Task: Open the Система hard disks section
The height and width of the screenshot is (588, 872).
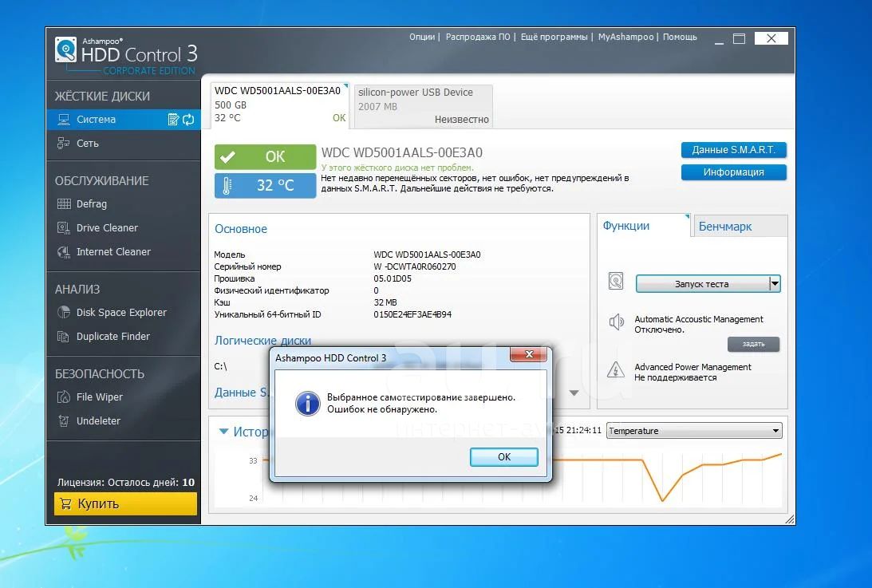Action: point(124,120)
